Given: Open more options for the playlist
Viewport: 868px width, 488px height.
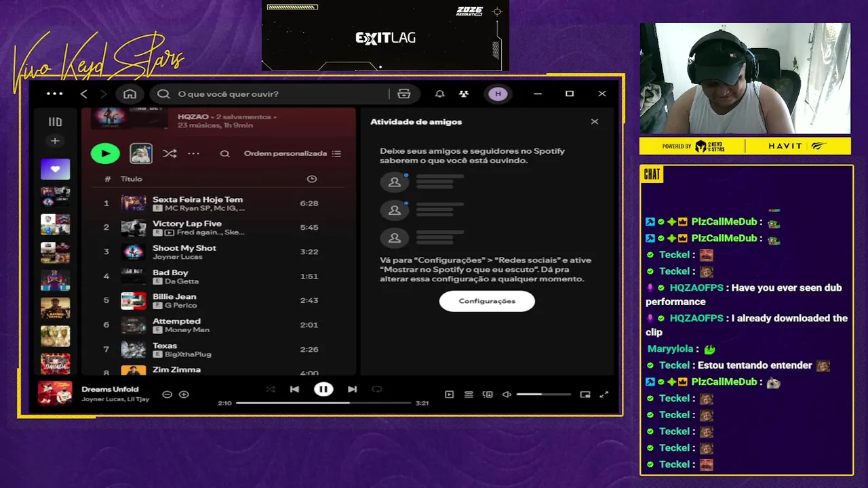Looking at the screenshot, I should [194, 154].
